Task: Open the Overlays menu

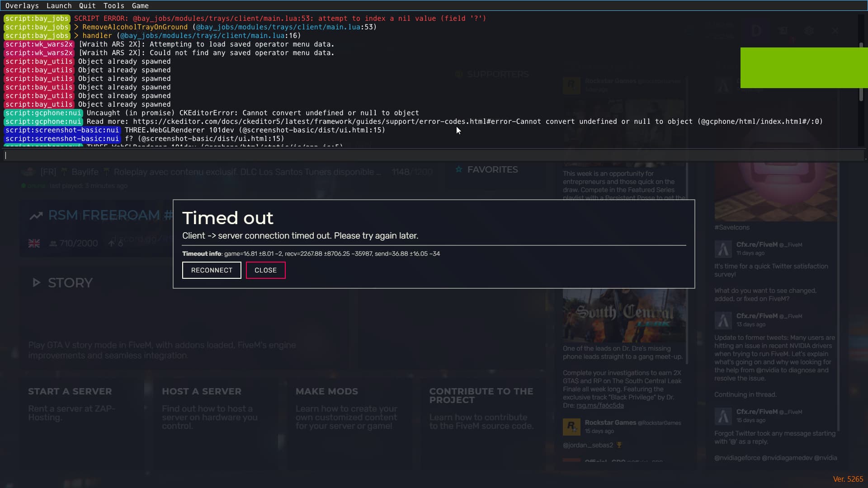Action: point(22,5)
